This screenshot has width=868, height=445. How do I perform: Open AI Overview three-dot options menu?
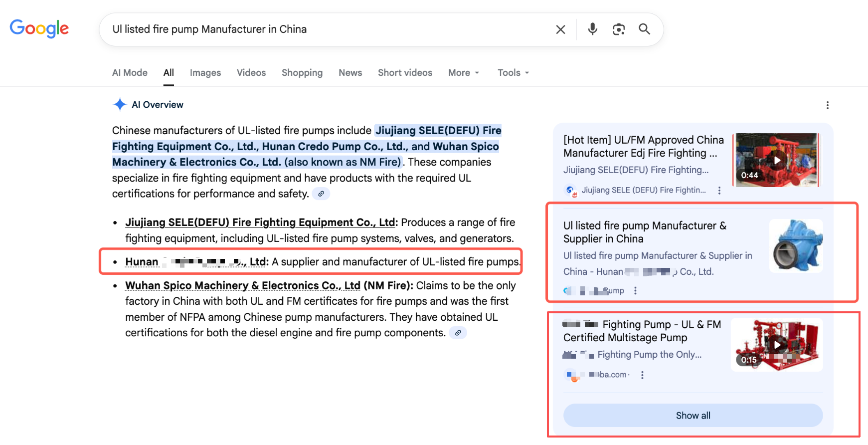click(827, 105)
